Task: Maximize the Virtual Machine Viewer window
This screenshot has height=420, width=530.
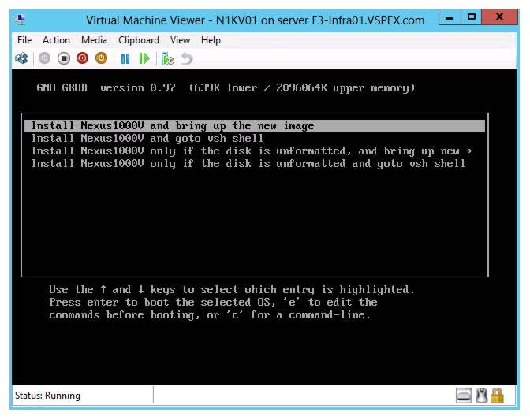Action: (x=471, y=17)
